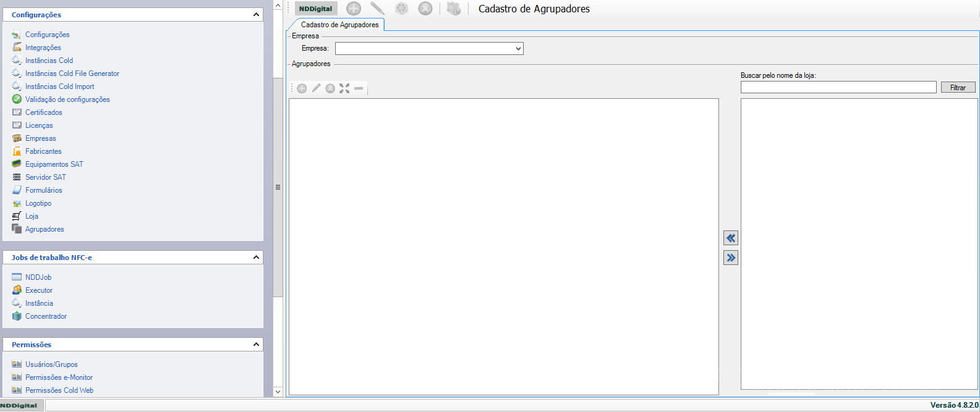Open Logotipo in the sidebar
The width and height of the screenshot is (980, 412).
38,203
